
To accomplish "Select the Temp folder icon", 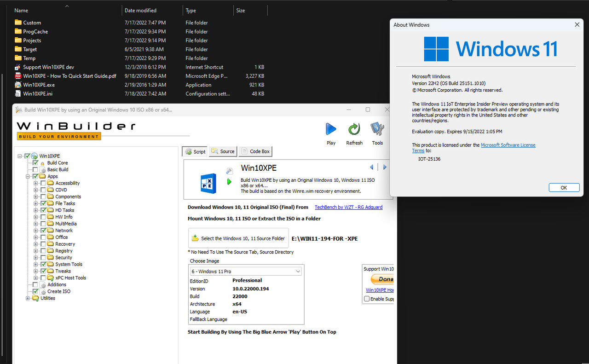I will pos(18,58).
